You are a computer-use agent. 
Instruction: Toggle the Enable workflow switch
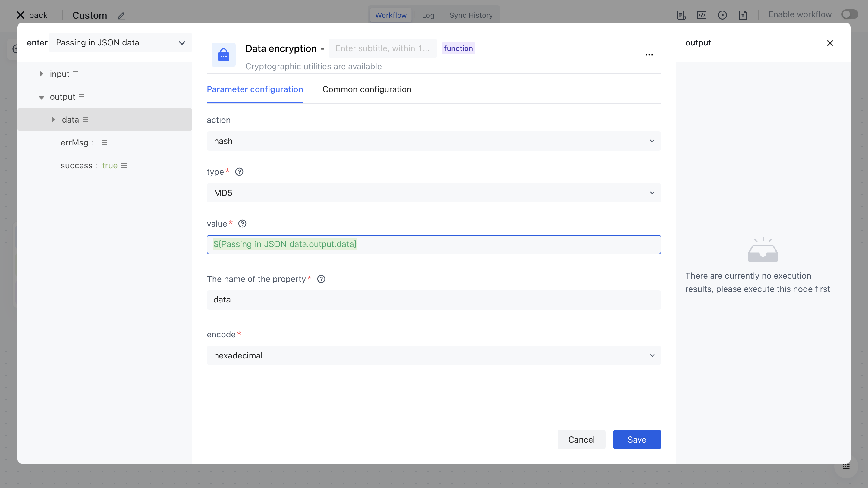[849, 14]
